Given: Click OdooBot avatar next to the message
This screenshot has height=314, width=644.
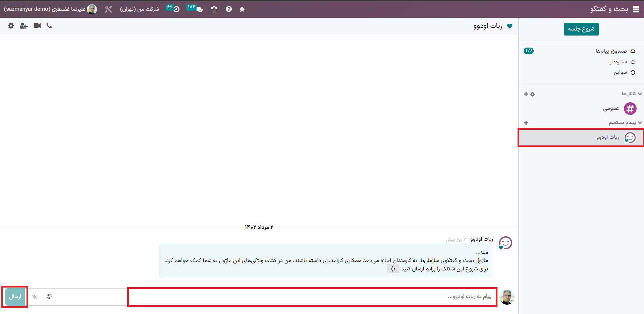Looking at the screenshot, I should click(505, 243).
